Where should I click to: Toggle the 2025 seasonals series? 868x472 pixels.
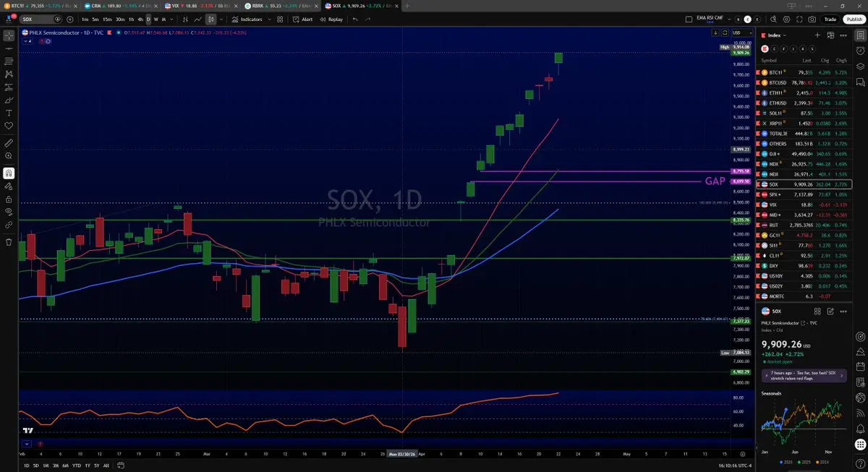click(805, 462)
